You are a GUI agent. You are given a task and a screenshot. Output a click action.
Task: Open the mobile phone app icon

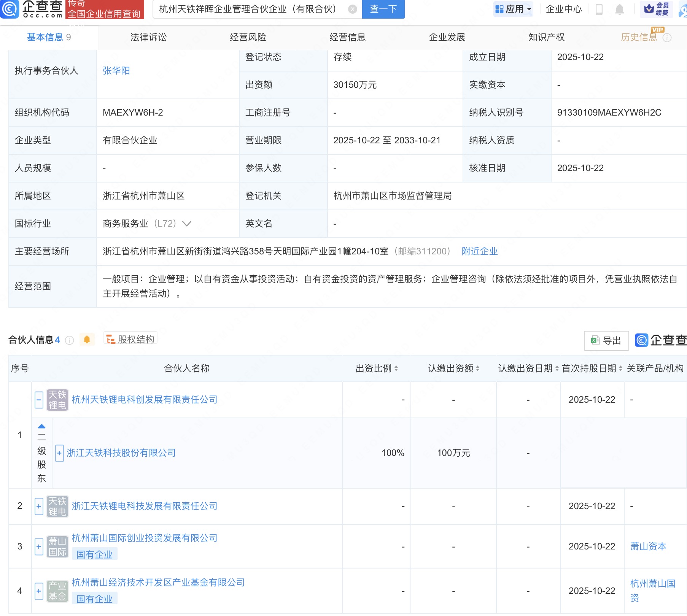[599, 9]
